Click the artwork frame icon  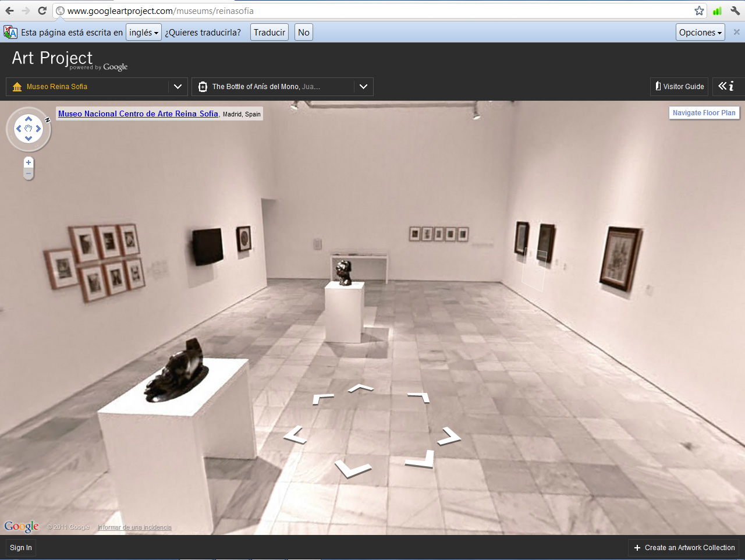tap(203, 87)
